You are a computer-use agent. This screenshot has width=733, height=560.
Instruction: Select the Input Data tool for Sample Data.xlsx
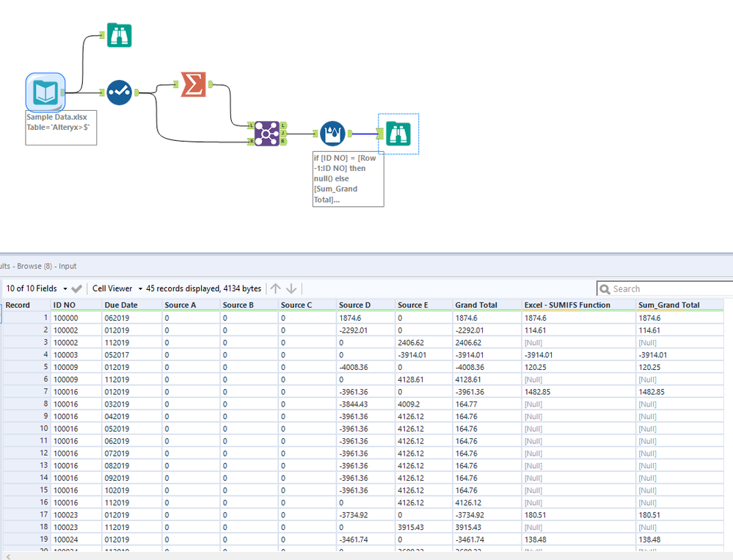[x=45, y=92]
